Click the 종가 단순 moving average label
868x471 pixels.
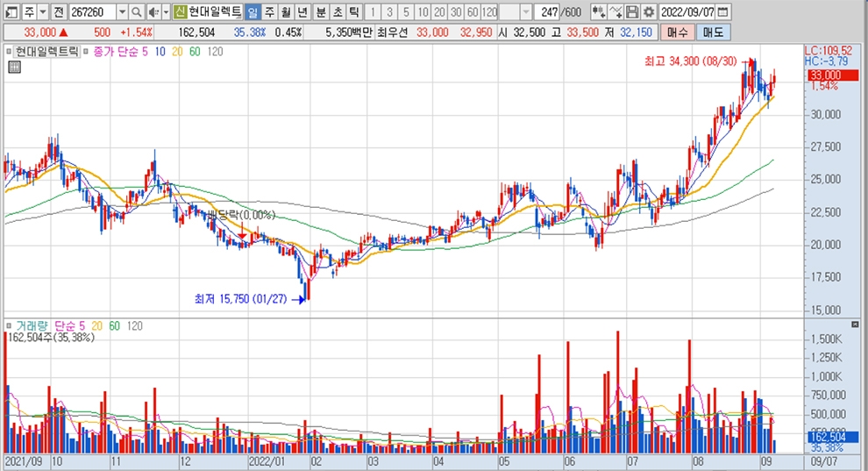[116, 52]
